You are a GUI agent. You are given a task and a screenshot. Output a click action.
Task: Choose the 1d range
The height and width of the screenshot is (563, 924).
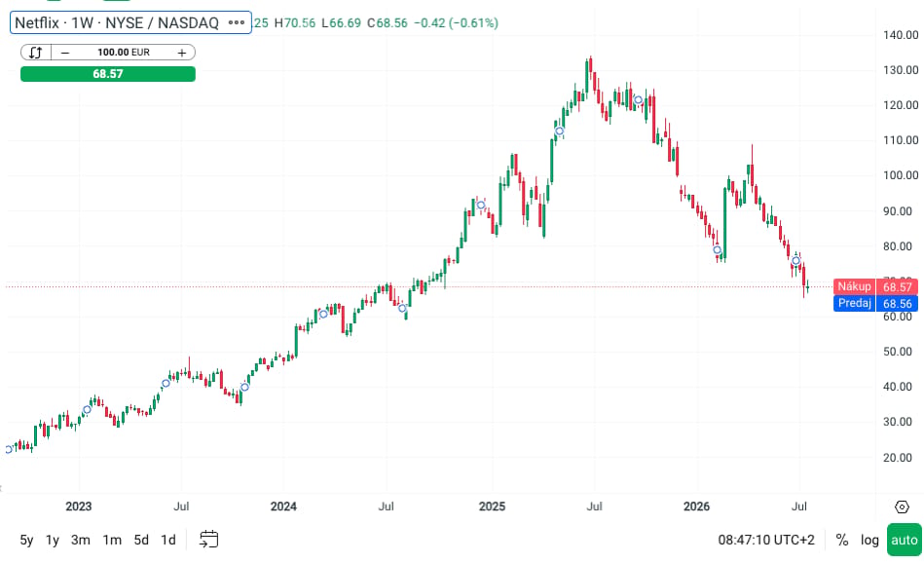coord(168,540)
